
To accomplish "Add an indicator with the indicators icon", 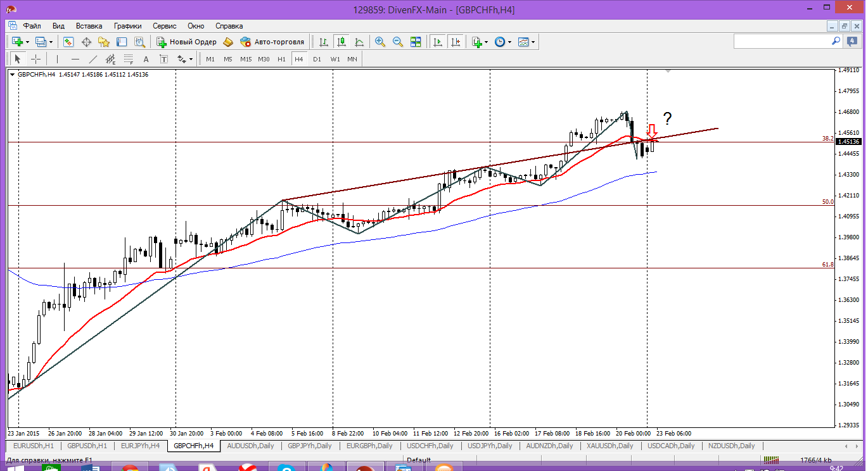I will point(476,42).
